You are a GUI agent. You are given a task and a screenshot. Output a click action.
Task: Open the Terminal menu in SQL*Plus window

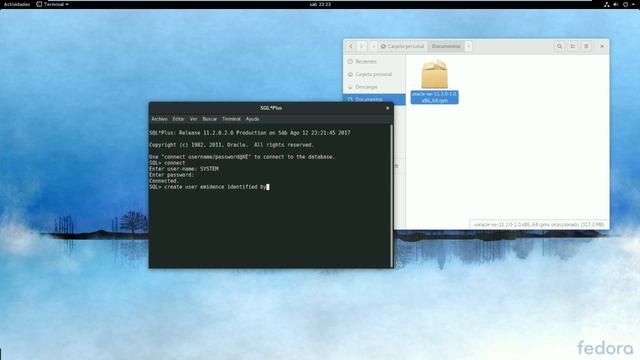click(x=231, y=119)
